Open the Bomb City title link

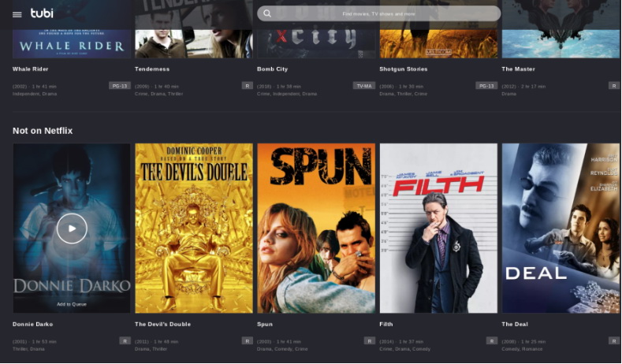272,69
